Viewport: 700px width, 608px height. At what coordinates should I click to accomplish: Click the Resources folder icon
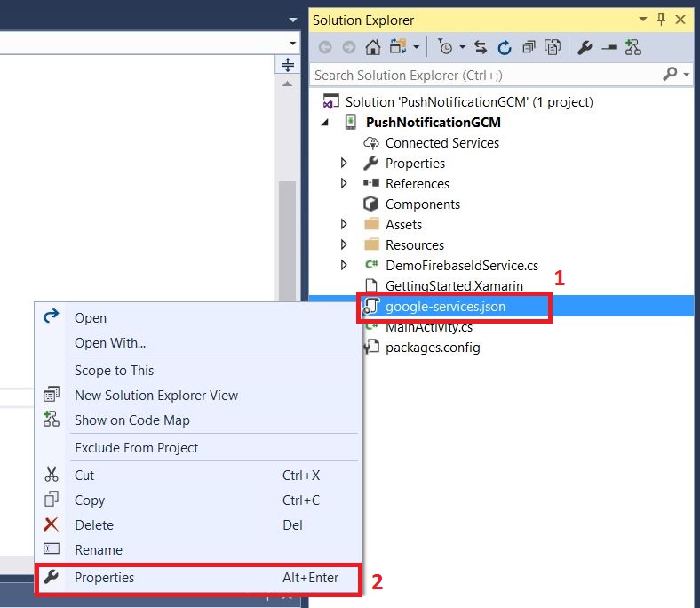[371, 244]
